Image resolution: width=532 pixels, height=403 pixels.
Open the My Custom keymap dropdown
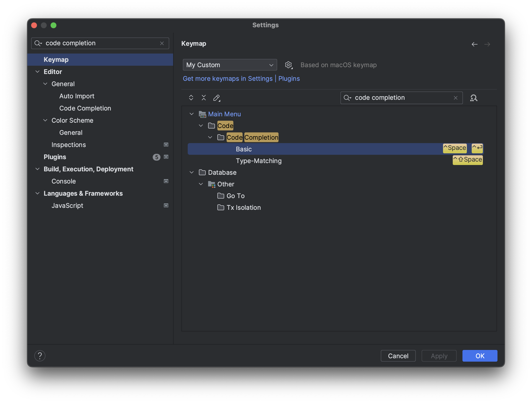pyautogui.click(x=230, y=65)
